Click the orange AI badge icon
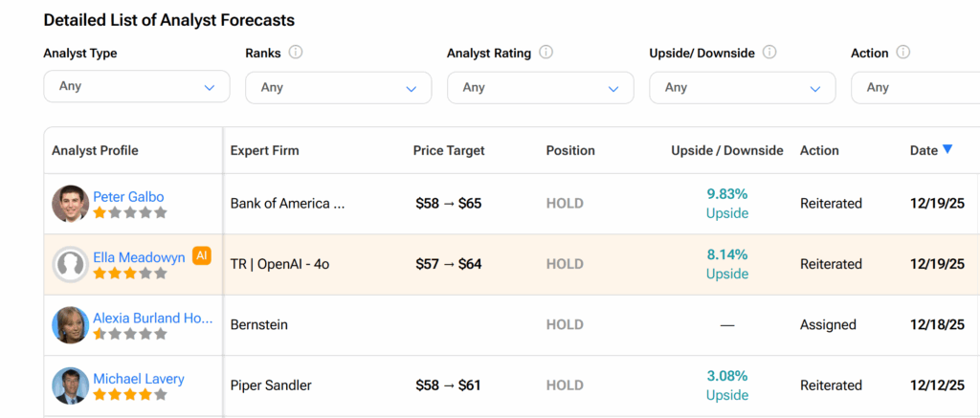Viewport: 980px width, 418px height. click(x=201, y=255)
